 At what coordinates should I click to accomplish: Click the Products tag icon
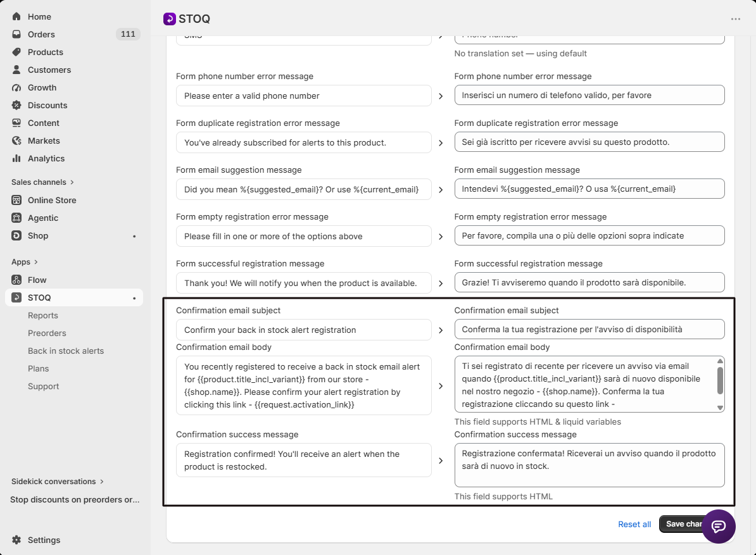click(x=16, y=52)
